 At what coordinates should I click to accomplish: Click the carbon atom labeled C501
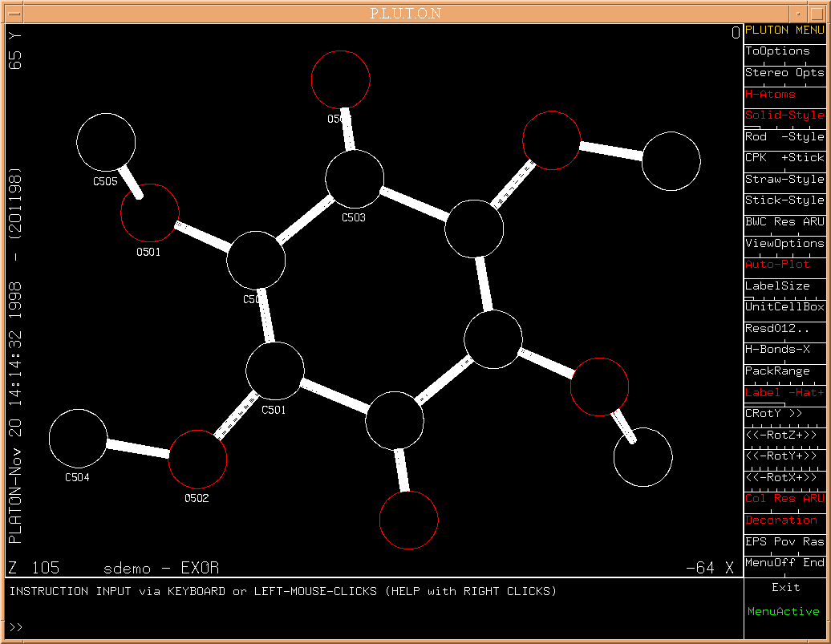(275, 371)
